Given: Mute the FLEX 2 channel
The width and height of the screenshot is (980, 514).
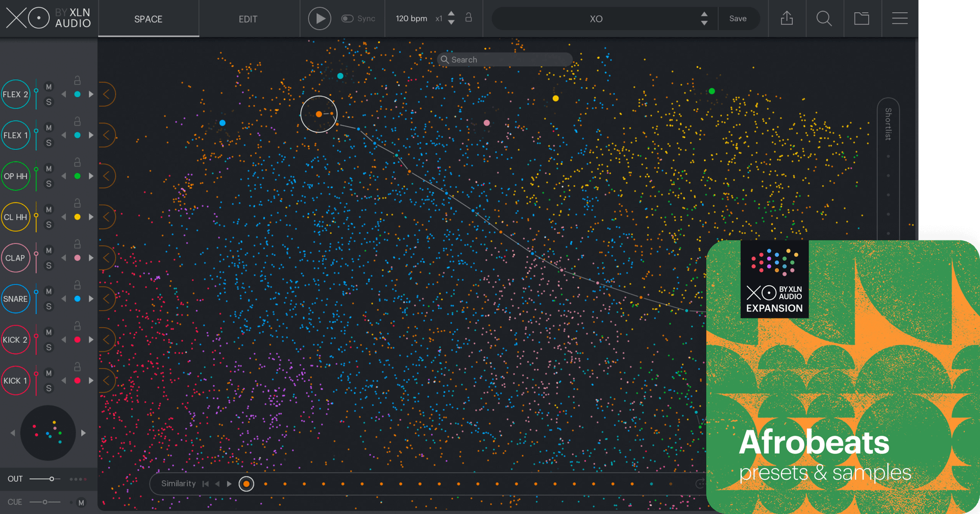Looking at the screenshot, I should 49,87.
